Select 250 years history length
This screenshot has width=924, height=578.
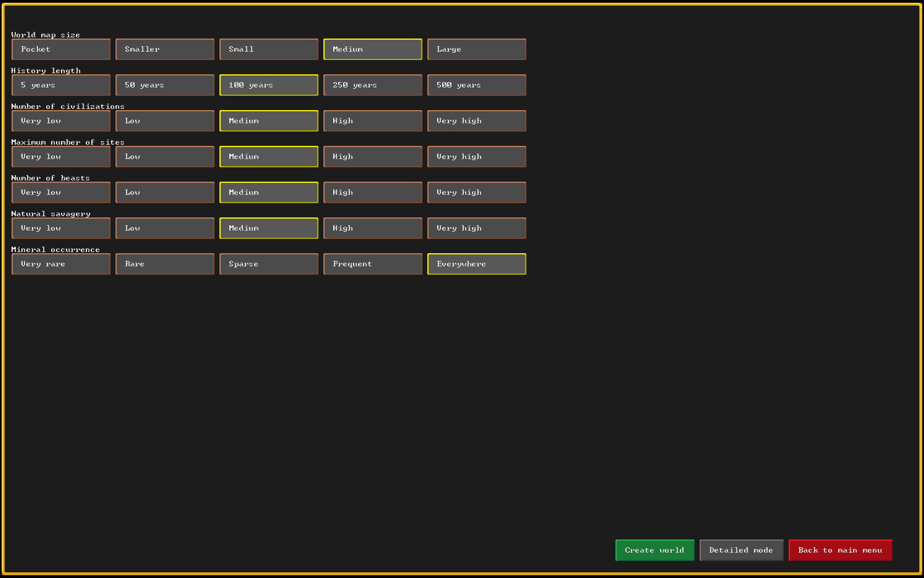373,85
